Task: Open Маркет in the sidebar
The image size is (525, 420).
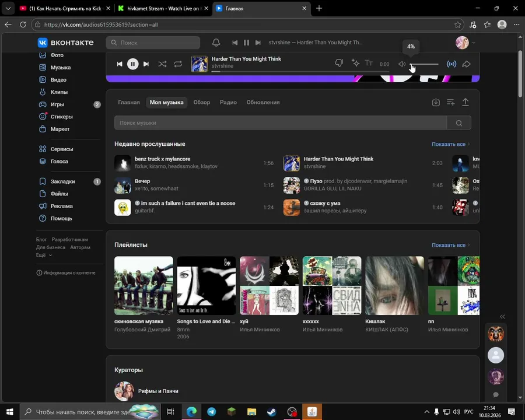Action: point(60,129)
